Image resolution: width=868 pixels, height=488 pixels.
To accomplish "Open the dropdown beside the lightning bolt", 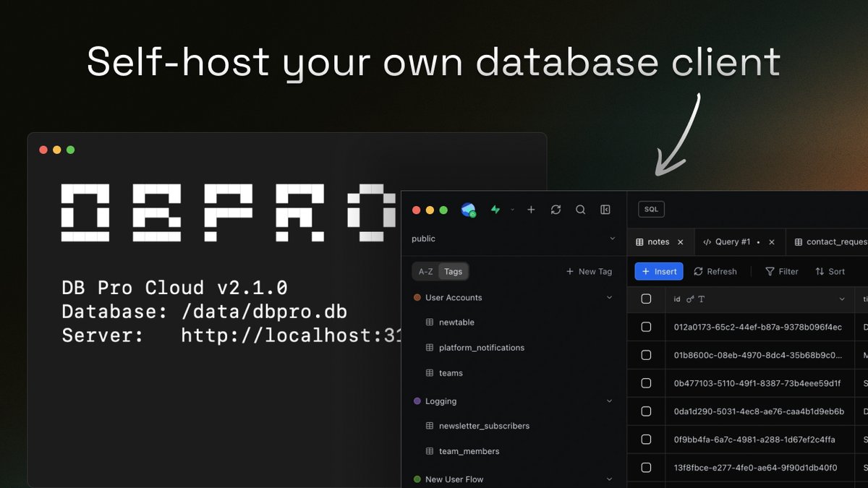I will pyautogui.click(x=512, y=210).
